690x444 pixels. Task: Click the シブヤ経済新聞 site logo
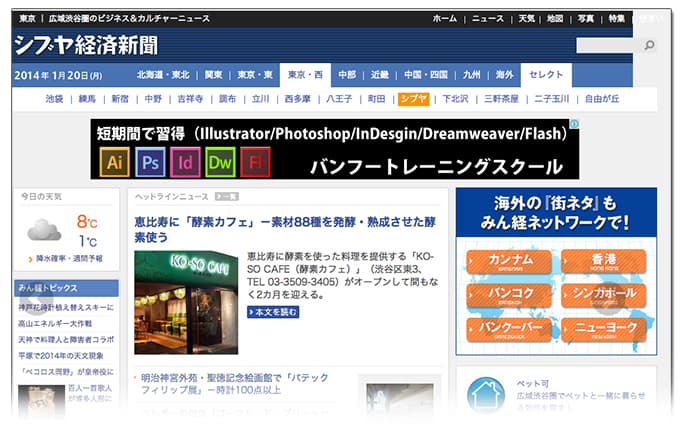(86, 45)
